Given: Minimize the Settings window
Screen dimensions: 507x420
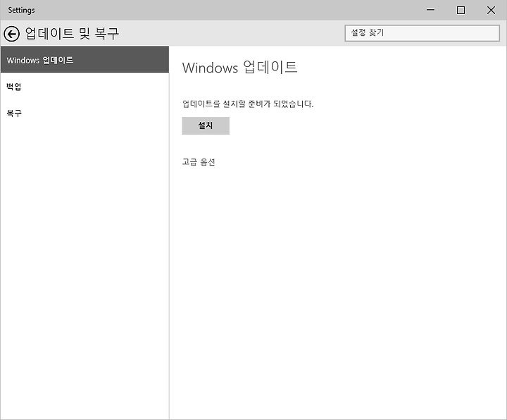Looking at the screenshot, I should tap(430, 10).
